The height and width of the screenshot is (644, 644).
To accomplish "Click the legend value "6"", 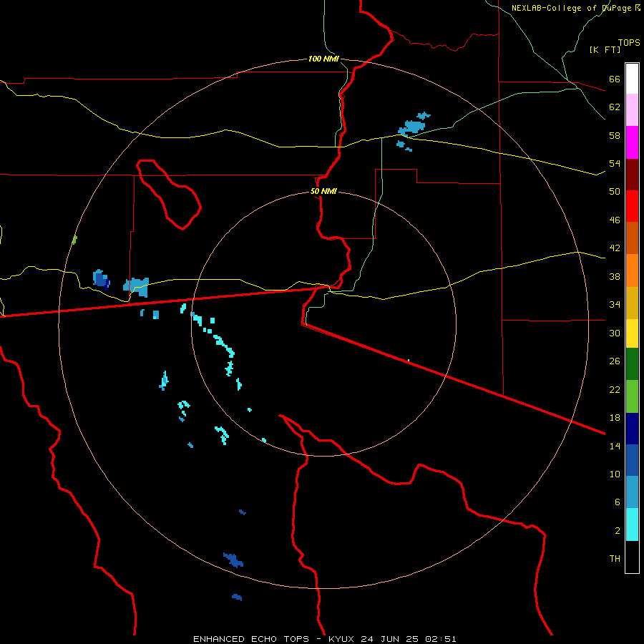I will click(x=618, y=502).
